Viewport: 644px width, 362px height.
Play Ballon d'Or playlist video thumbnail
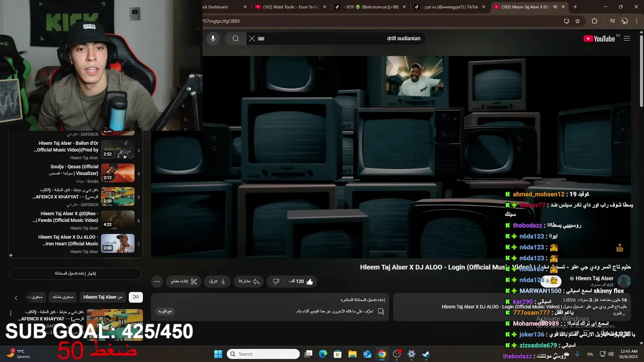118,150
